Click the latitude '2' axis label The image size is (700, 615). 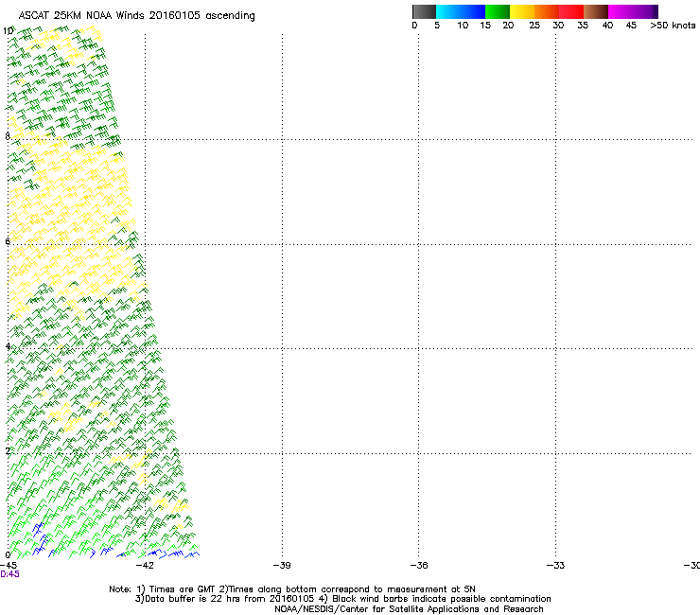point(8,451)
